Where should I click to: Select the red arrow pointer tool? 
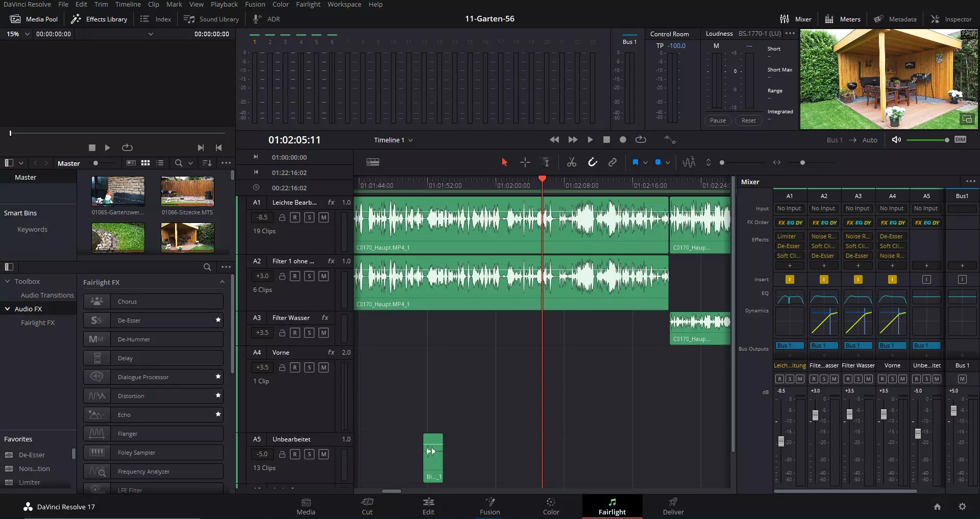tap(504, 162)
